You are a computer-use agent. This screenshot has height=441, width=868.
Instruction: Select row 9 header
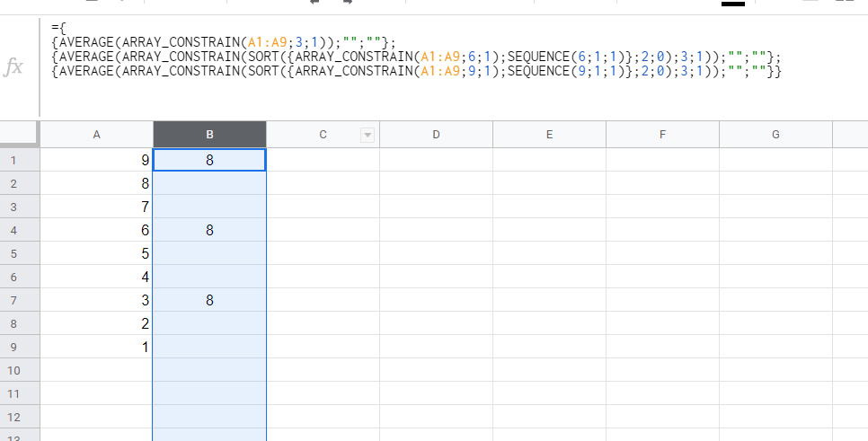coord(20,347)
